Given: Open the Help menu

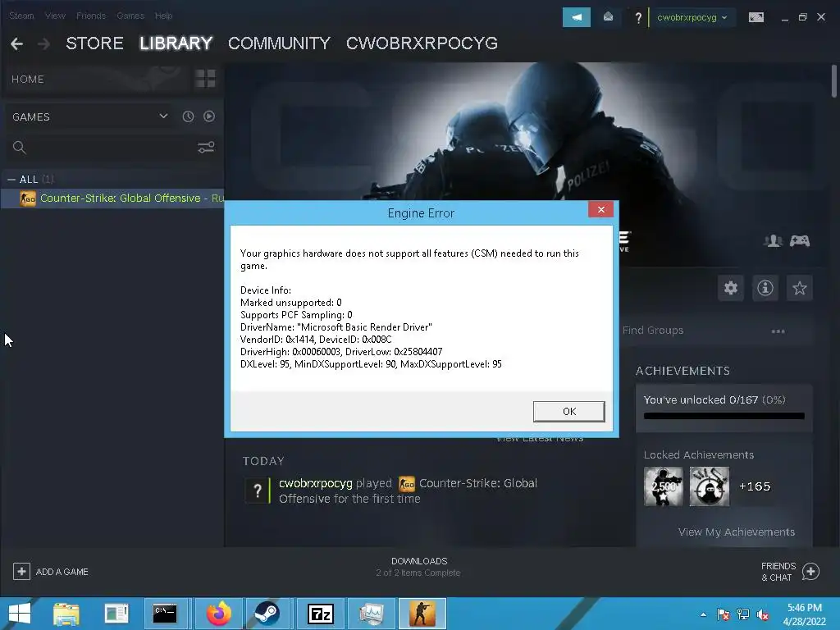Looking at the screenshot, I should (x=164, y=16).
